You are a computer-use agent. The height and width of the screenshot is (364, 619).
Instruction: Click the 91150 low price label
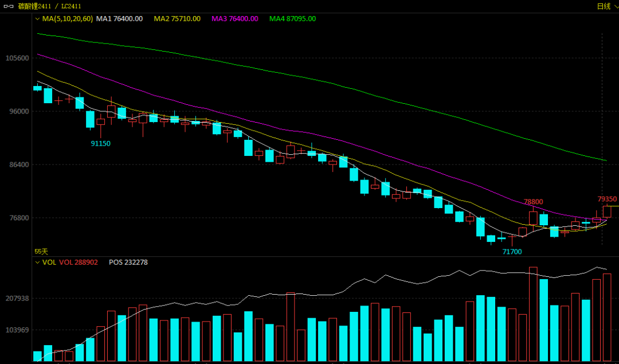[101, 143]
